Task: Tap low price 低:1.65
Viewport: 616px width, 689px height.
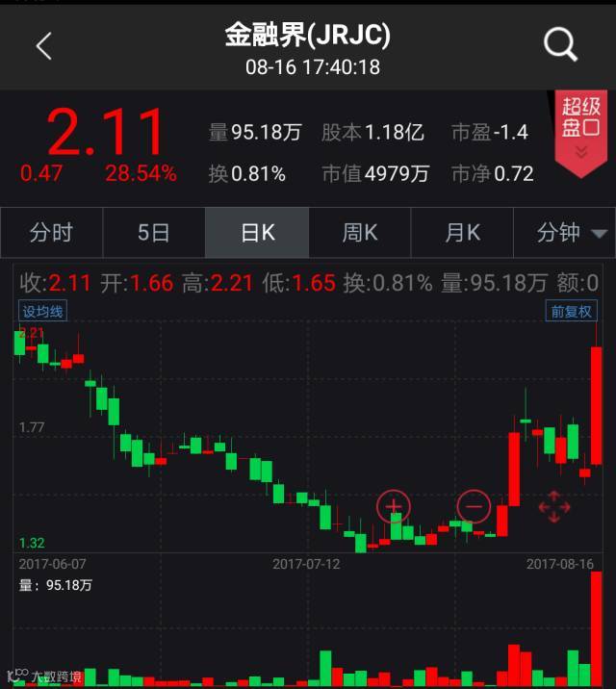Action: [x=298, y=283]
